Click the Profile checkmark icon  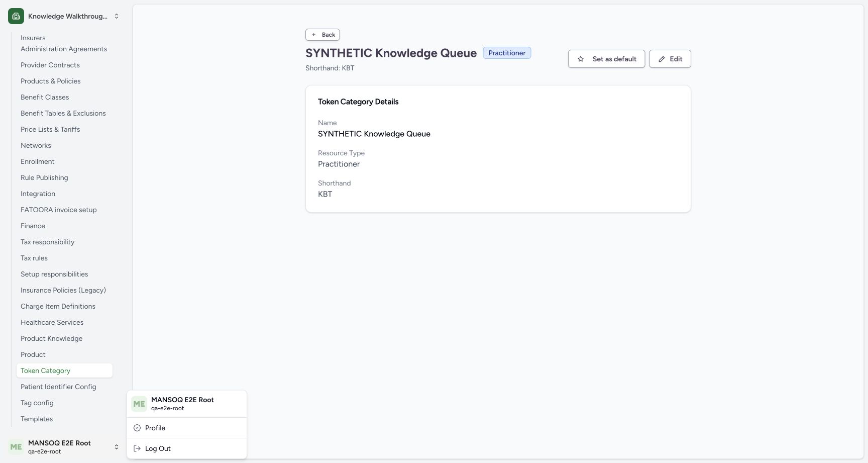tap(137, 428)
